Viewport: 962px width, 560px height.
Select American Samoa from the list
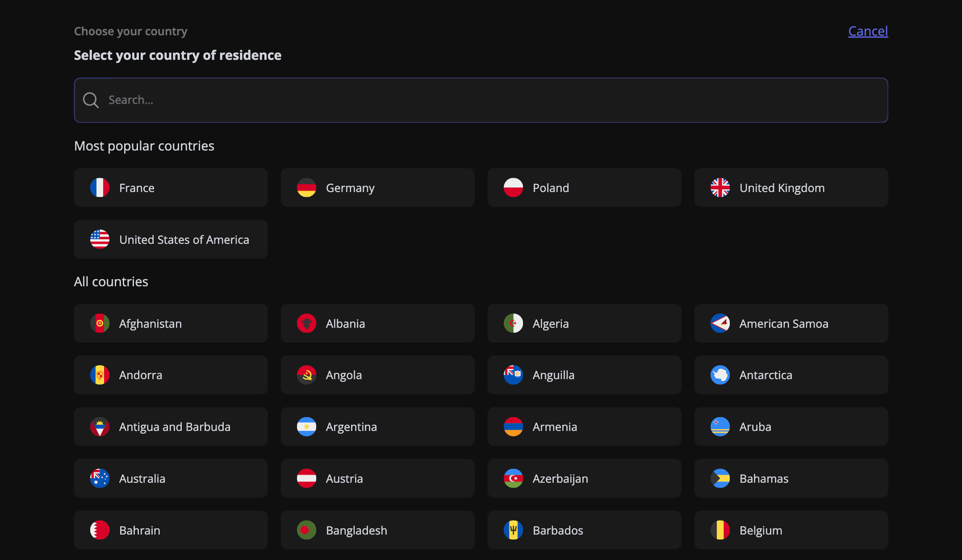[791, 323]
